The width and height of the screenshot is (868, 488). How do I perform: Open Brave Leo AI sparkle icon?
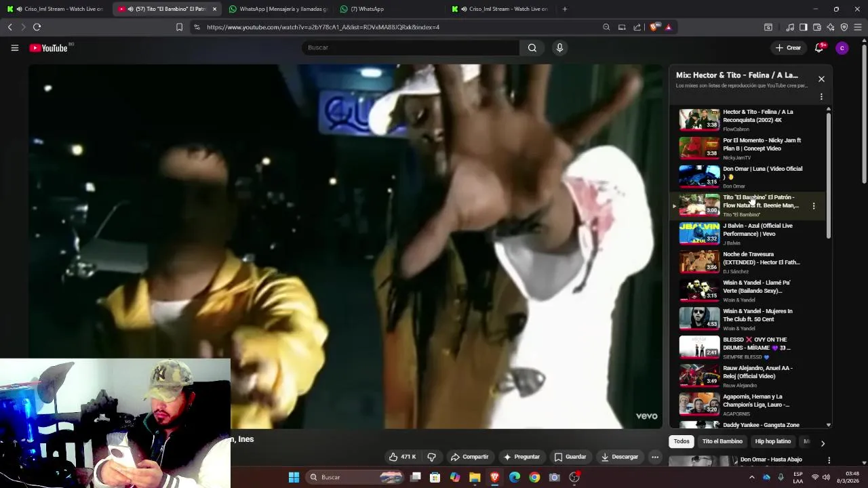(831, 27)
